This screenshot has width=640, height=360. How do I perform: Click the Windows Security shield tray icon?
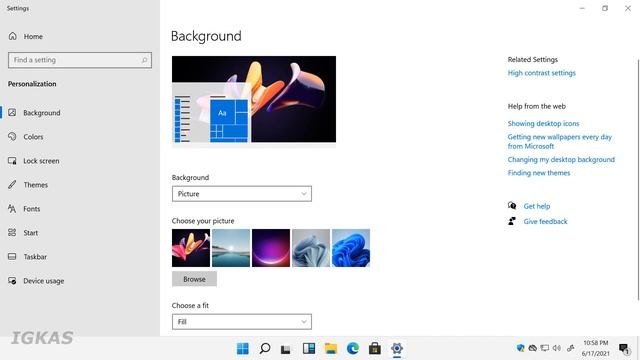(x=520, y=348)
